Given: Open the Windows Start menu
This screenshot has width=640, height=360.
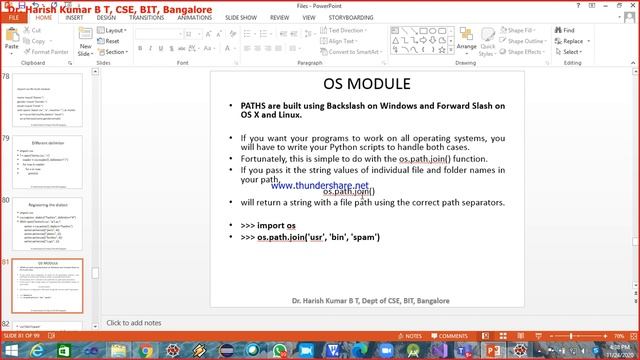Looking at the screenshot, I should point(11,351).
